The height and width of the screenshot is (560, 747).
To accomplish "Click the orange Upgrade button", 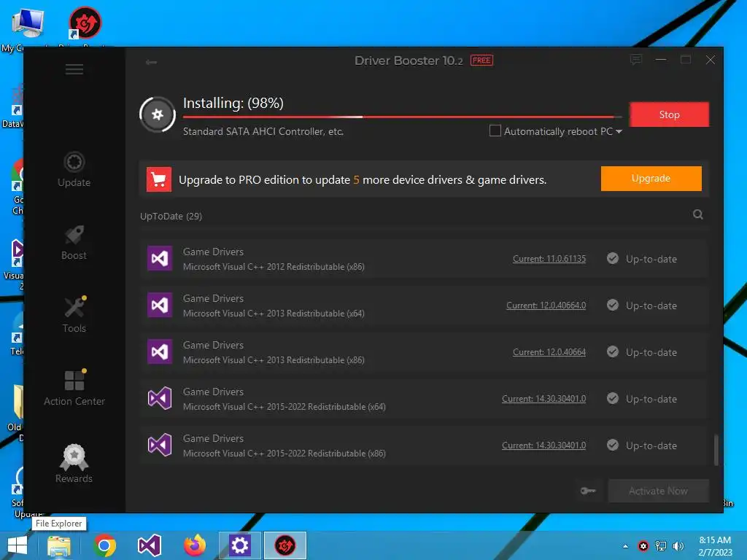I will [x=651, y=179].
